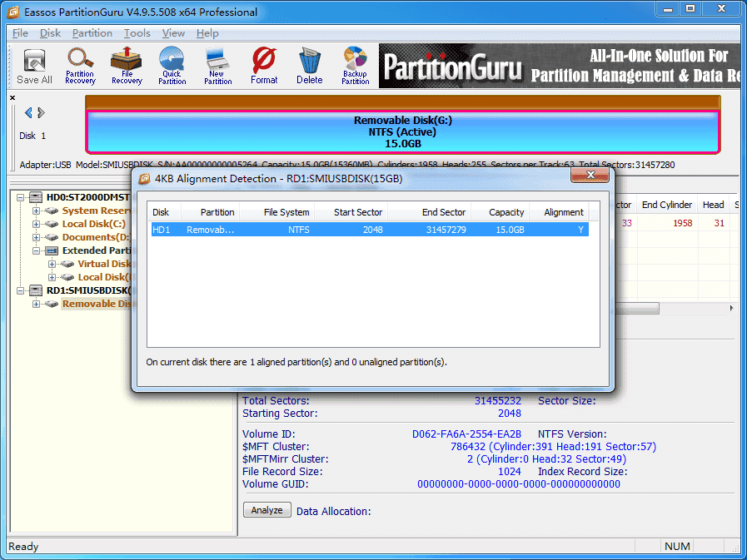Select the HD0 hard disk icon in the tree
The height and width of the screenshot is (560, 747).
(x=36, y=197)
